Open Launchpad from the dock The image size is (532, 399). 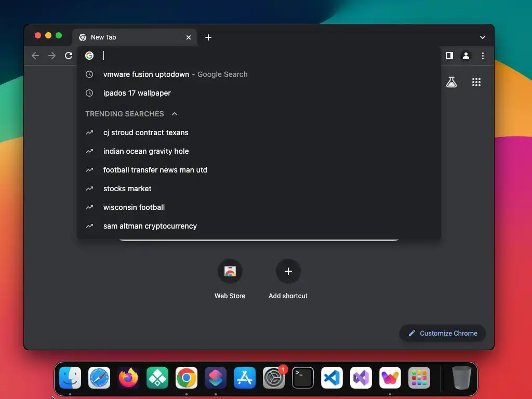pos(419,378)
